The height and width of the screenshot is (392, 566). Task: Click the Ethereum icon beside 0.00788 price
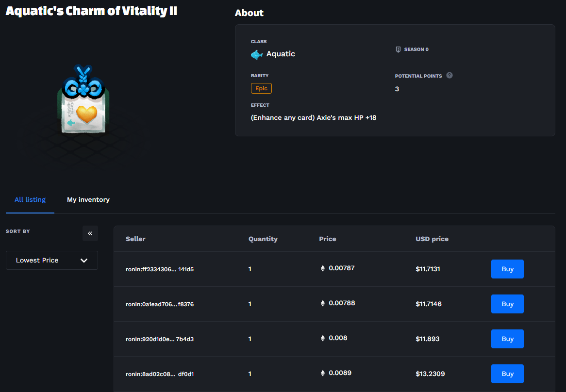pyautogui.click(x=323, y=303)
